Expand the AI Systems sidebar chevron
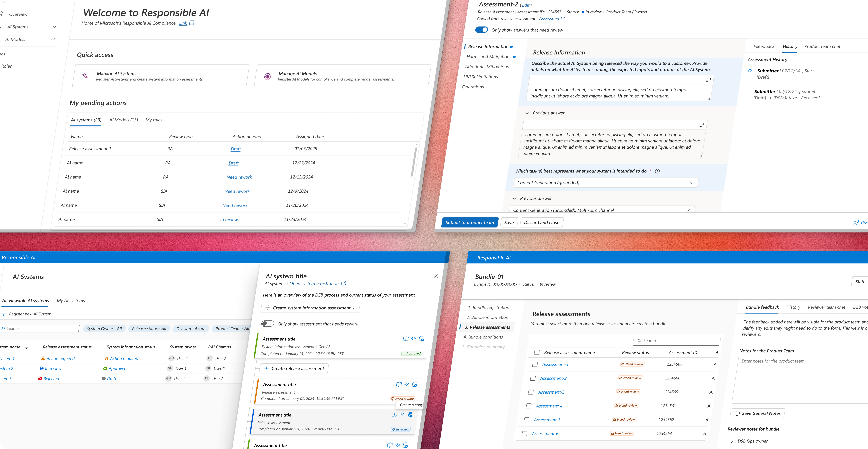Screen dimensions: 868x449 55,27
